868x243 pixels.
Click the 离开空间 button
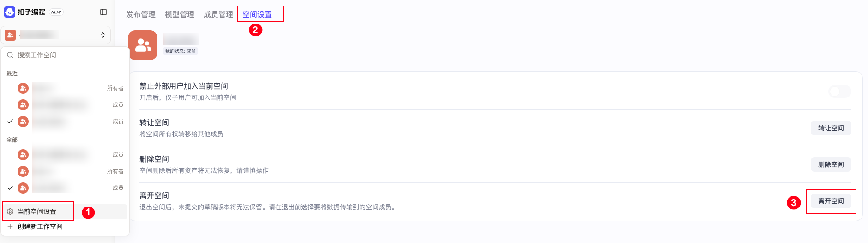[831, 201]
